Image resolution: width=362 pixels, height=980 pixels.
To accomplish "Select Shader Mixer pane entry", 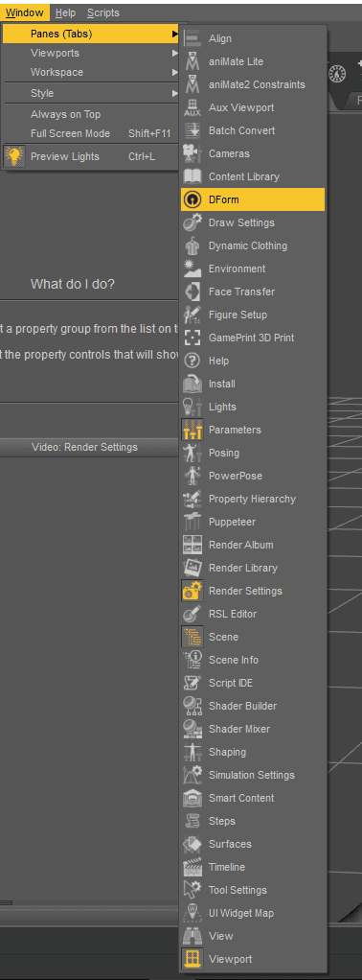I will [x=253, y=729].
